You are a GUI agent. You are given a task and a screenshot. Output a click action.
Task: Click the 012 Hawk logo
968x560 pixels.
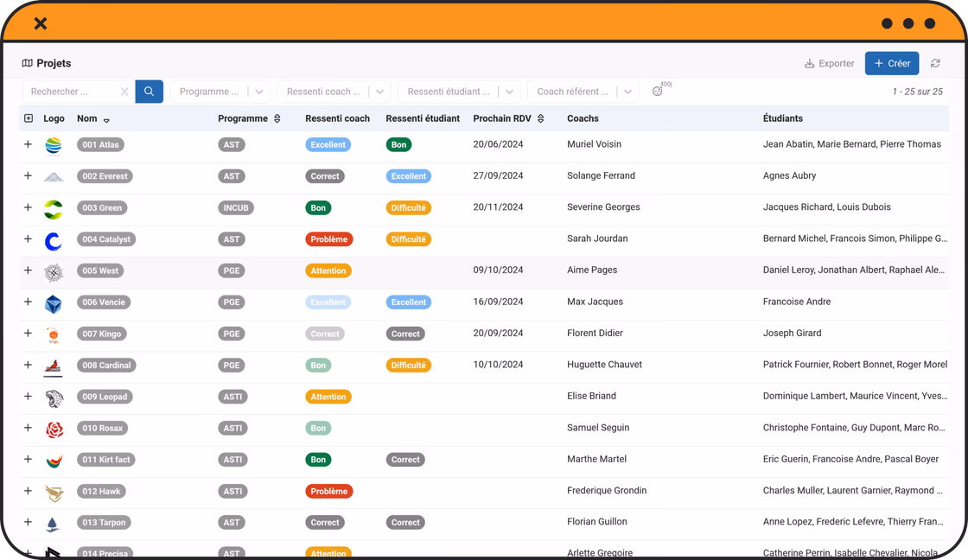[x=54, y=493]
